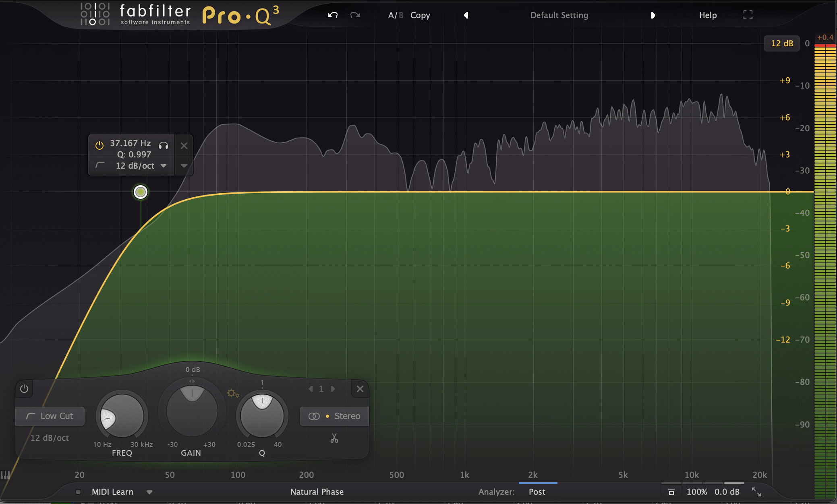
Task: Open the Analyzer settings label
Action: [x=496, y=492]
